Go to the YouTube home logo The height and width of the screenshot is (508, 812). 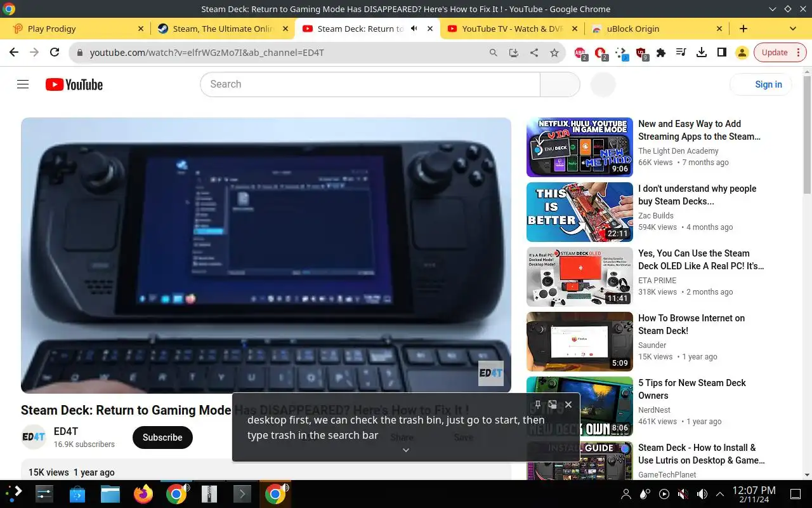(74, 84)
